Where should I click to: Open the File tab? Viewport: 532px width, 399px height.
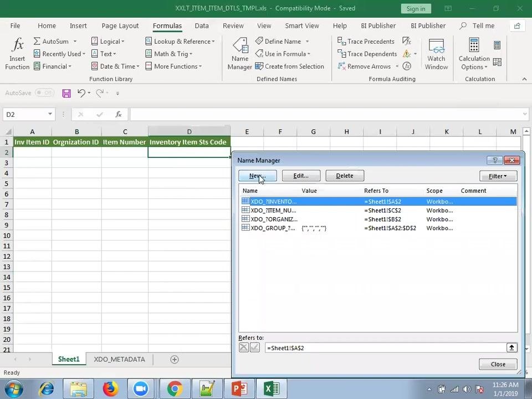(15, 26)
